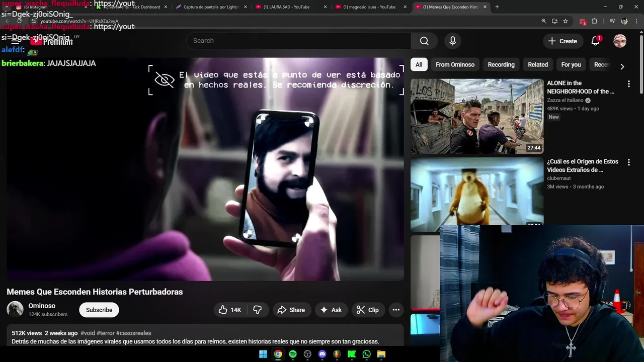Open the YouTube notifications bell
The height and width of the screenshot is (362, 644).
595,41
